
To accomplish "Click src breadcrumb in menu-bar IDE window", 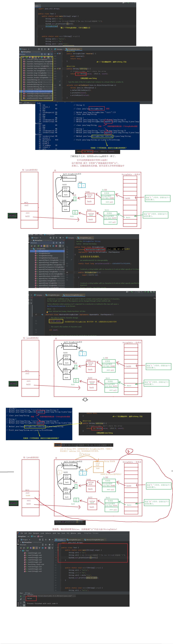I will (28, 537).
